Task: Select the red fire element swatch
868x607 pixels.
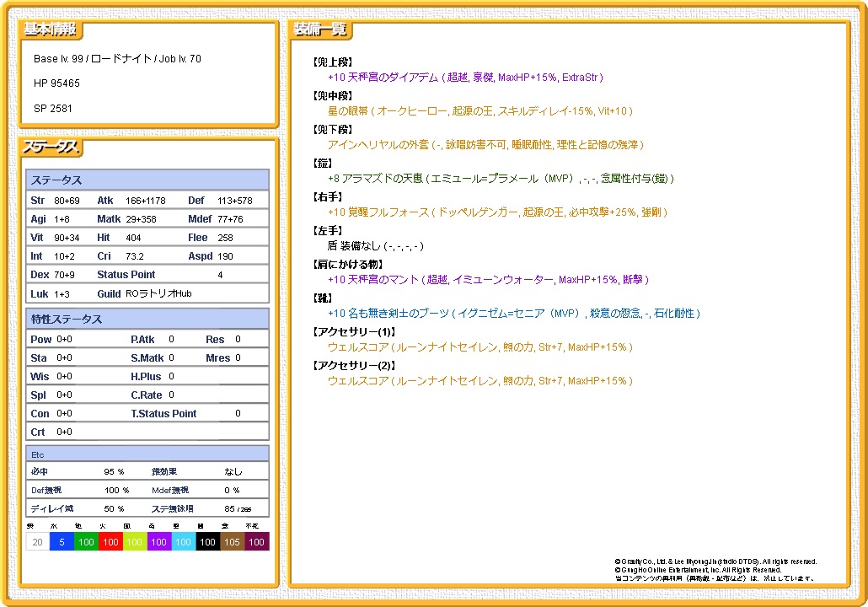Action: pyautogui.click(x=110, y=542)
